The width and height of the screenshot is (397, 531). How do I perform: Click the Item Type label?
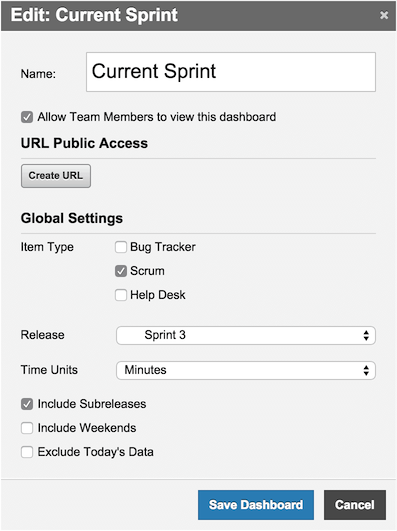[x=47, y=247]
